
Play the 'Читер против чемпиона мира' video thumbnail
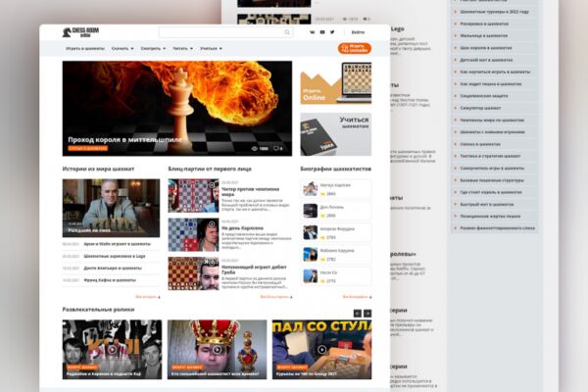(193, 195)
